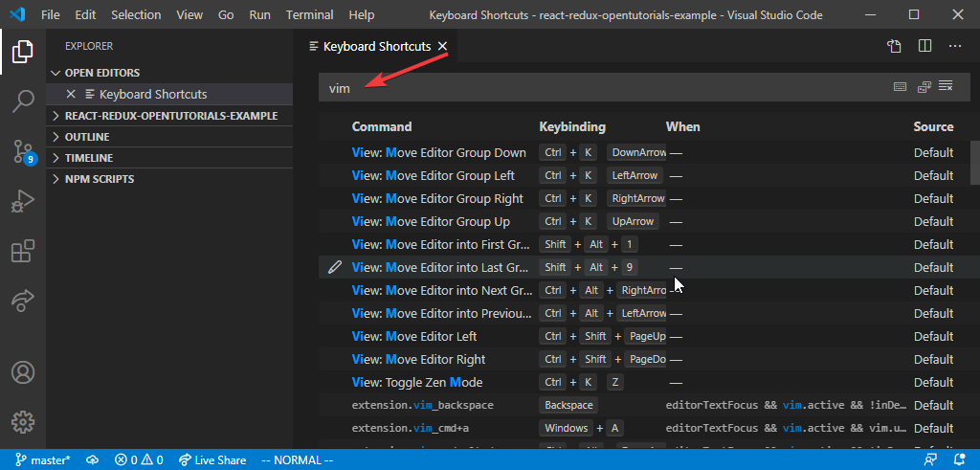The width and height of the screenshot is (980, 470).
Task: Click the feedback icon in status bar
Action: click(930, 460)
